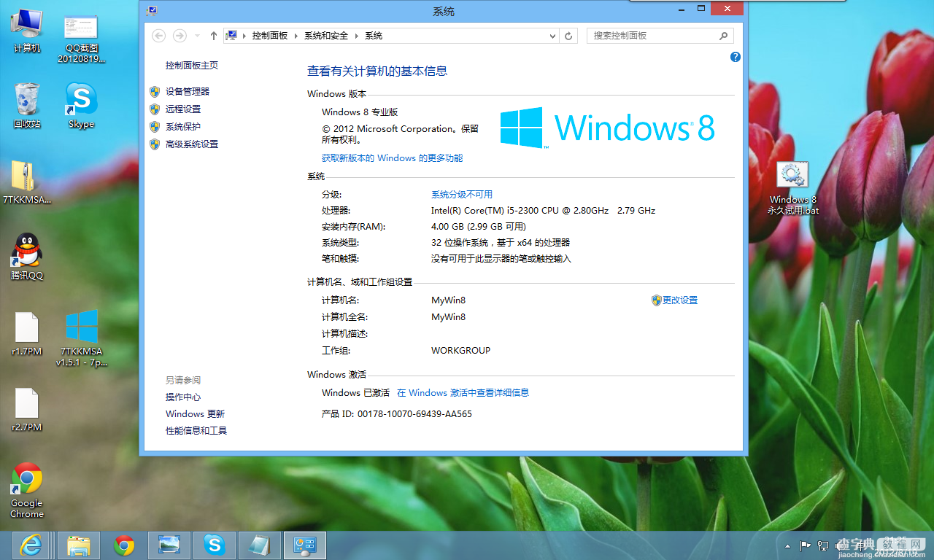Open the network tray icon

[x=823, y=545]
